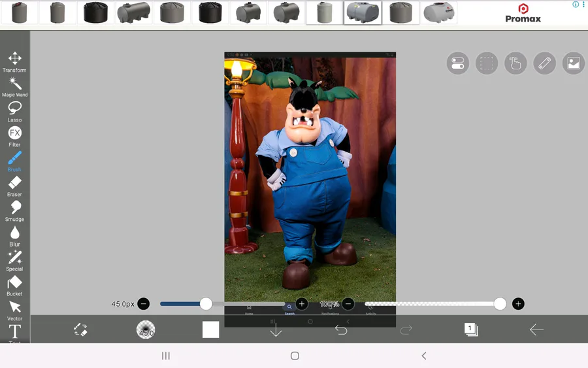The height and width of the screenshot is (368, 588).
Task: Click the Promax logo in the ad
Action: click(523, 14)
